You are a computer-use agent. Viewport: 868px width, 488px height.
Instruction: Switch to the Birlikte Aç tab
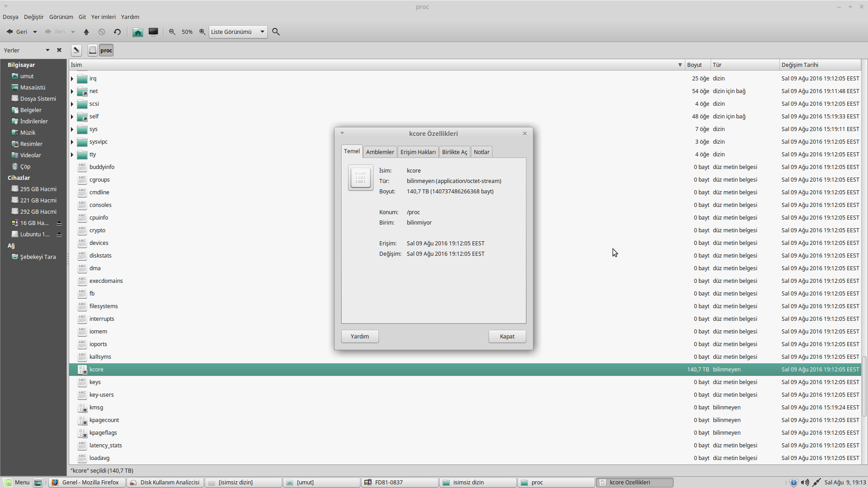(x=454, y=152)
